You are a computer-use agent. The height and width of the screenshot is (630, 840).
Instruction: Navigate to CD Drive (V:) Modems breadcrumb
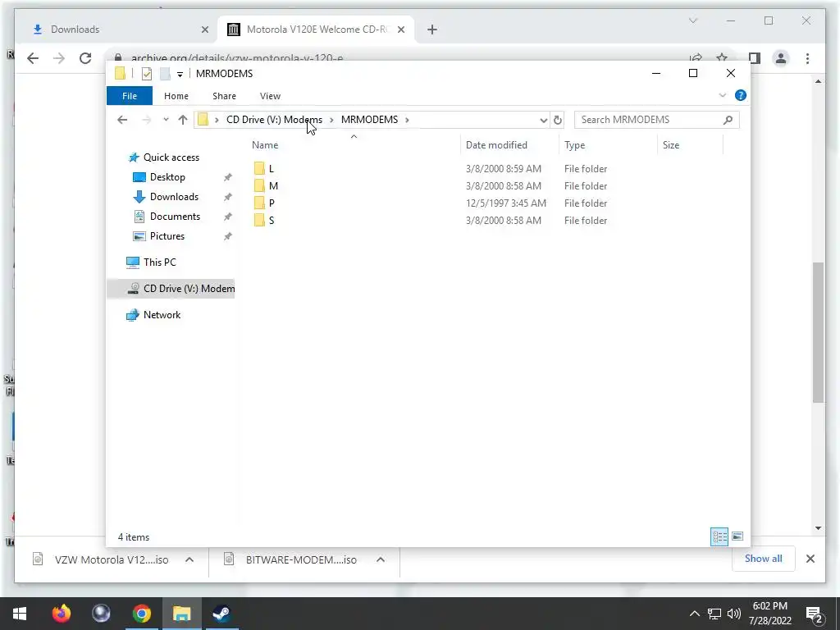click(x=274, y=120)
